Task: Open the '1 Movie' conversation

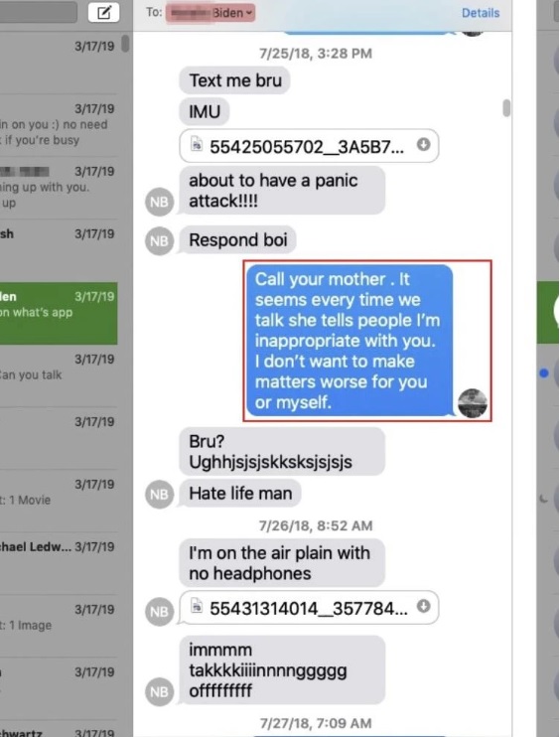Action: point(59,501)
